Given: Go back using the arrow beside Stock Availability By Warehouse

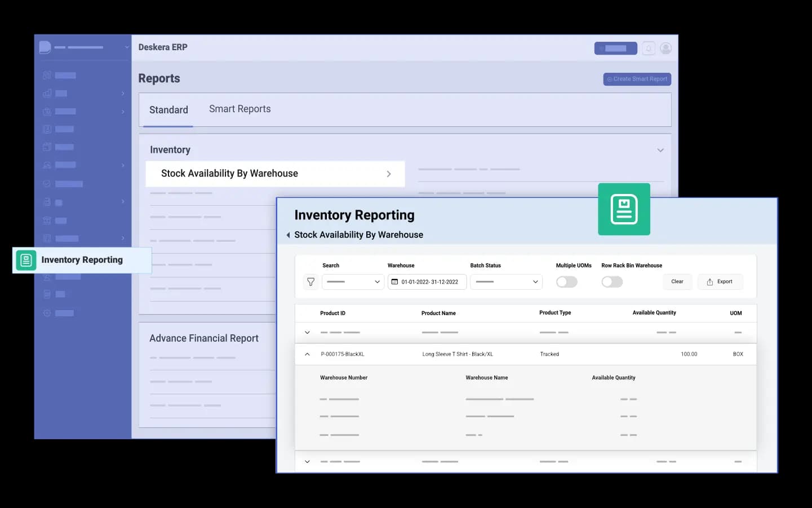Looking at the screenshot, I should click(289, 235).
